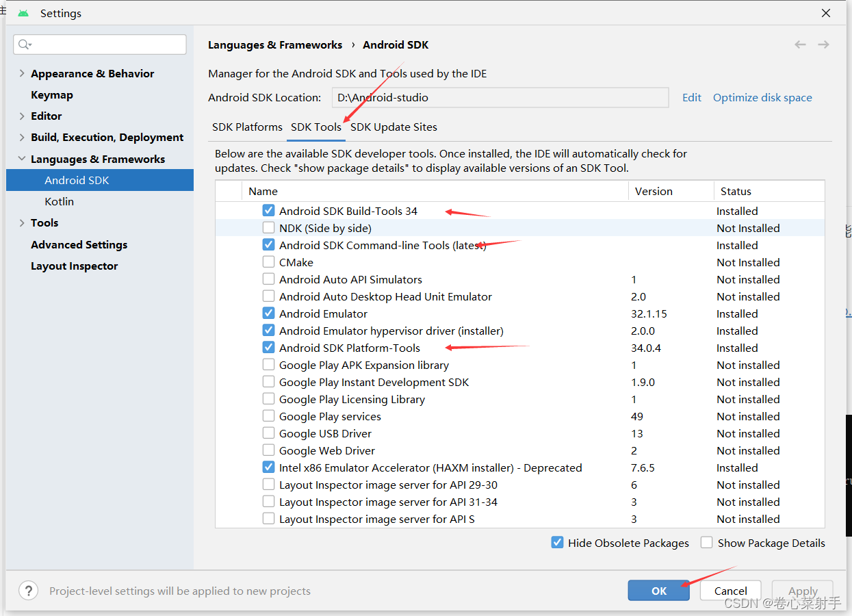Check Google Play Instant Development SDK
The image size is (852, 616).
point(268,382)
